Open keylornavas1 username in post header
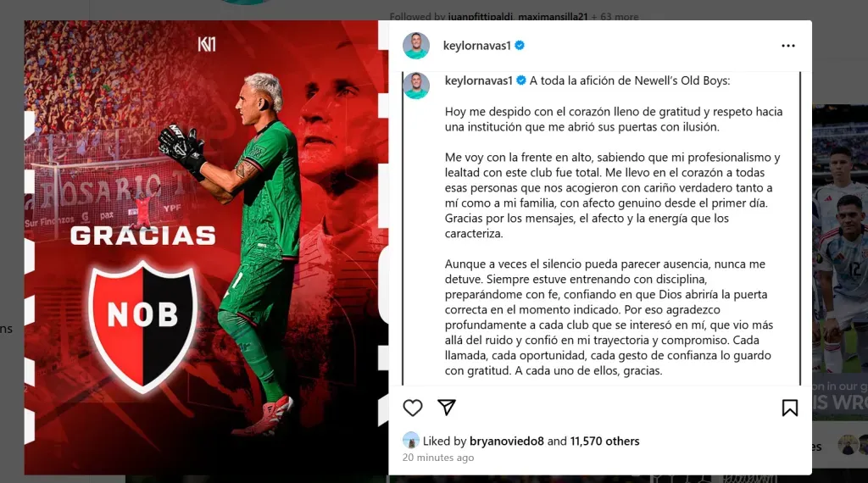The width and height of the screenshot is (868, 483). coord(476,46)
